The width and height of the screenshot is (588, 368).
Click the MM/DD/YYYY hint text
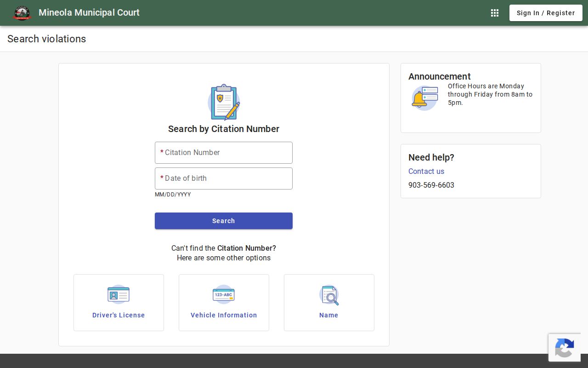click(173, 195)
